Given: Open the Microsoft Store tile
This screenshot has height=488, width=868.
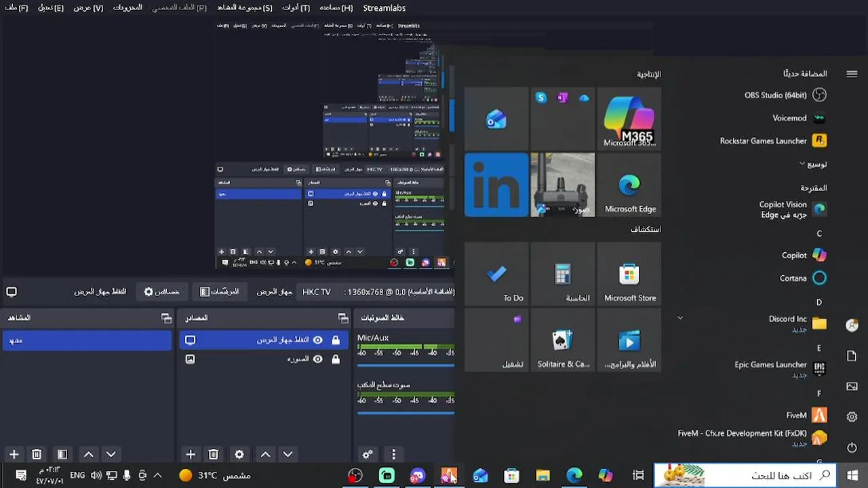Looking at the screenshot, I should pyautogui.click(x=629, y=274).
